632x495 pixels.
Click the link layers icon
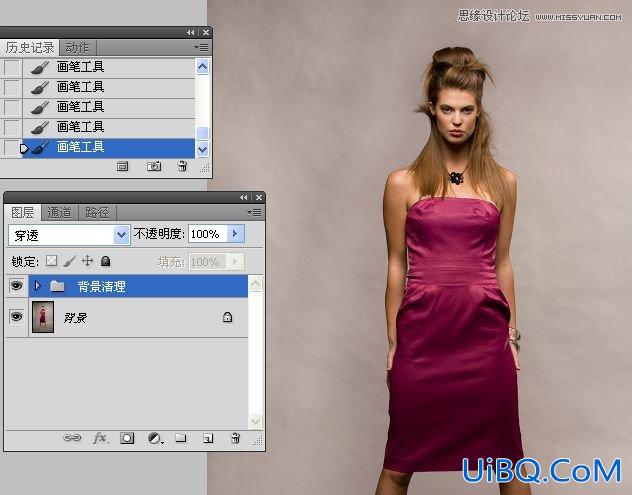[72, 438]
